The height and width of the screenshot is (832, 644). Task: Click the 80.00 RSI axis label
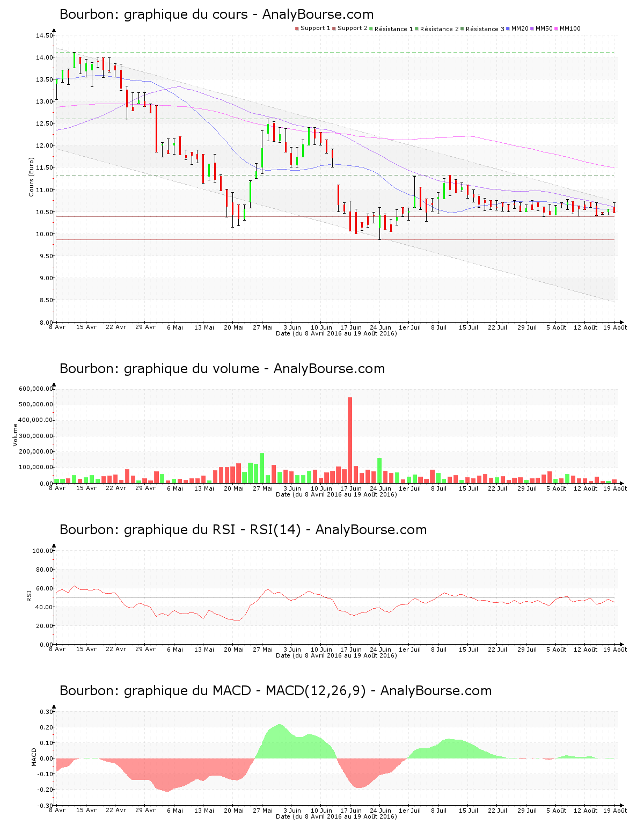pos(44,570)
